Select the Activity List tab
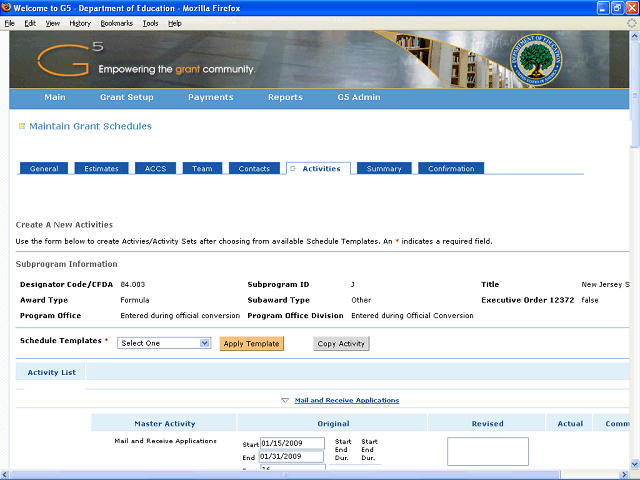640x480 pixels. click(51, 372)
